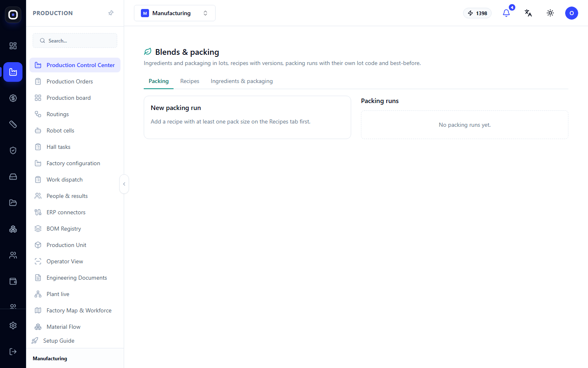Click the sidebar search field

pyautogui.click(x=75, y=40)
